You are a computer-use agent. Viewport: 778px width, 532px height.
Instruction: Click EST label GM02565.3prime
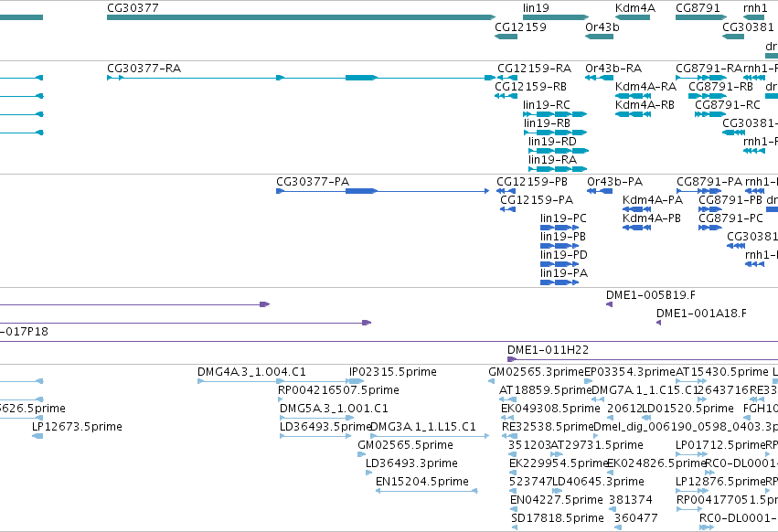tap(536, 372)
